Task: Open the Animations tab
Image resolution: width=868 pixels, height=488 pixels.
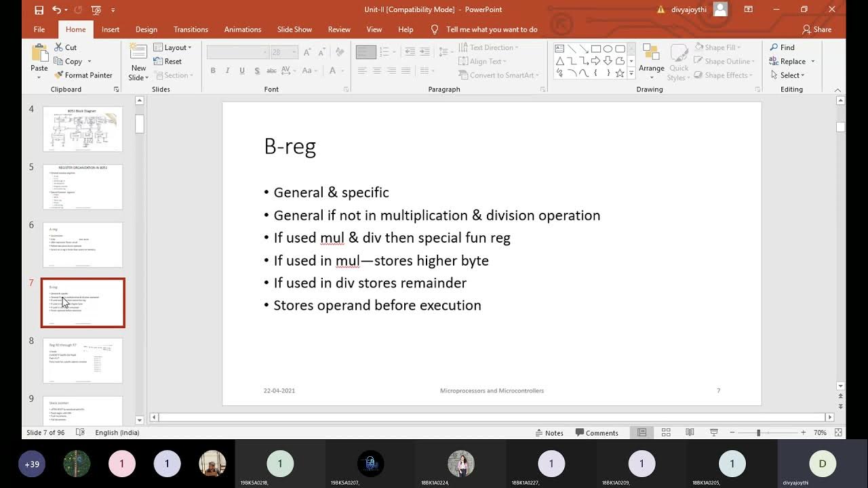Action: pyautogui.click(x=243, y=29)
